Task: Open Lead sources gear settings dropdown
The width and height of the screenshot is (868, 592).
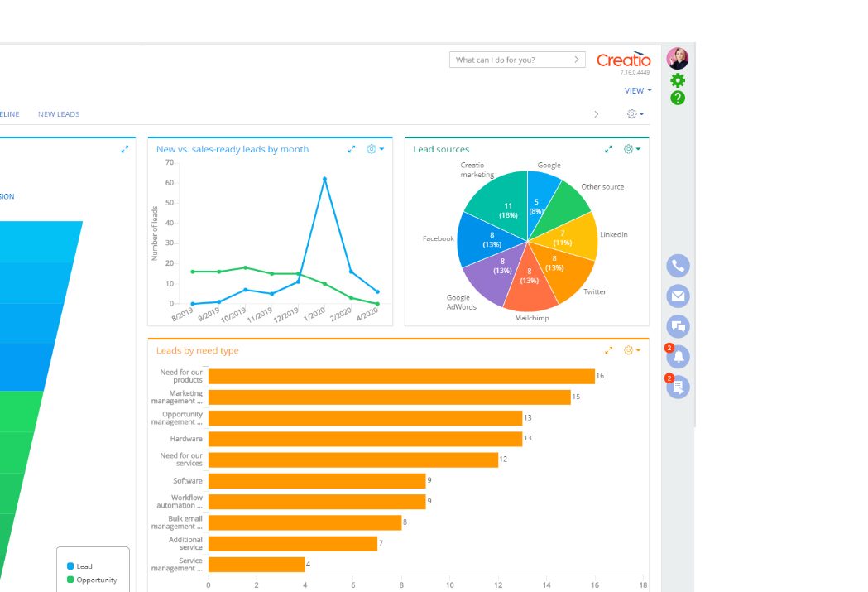Action: point(631,149)
